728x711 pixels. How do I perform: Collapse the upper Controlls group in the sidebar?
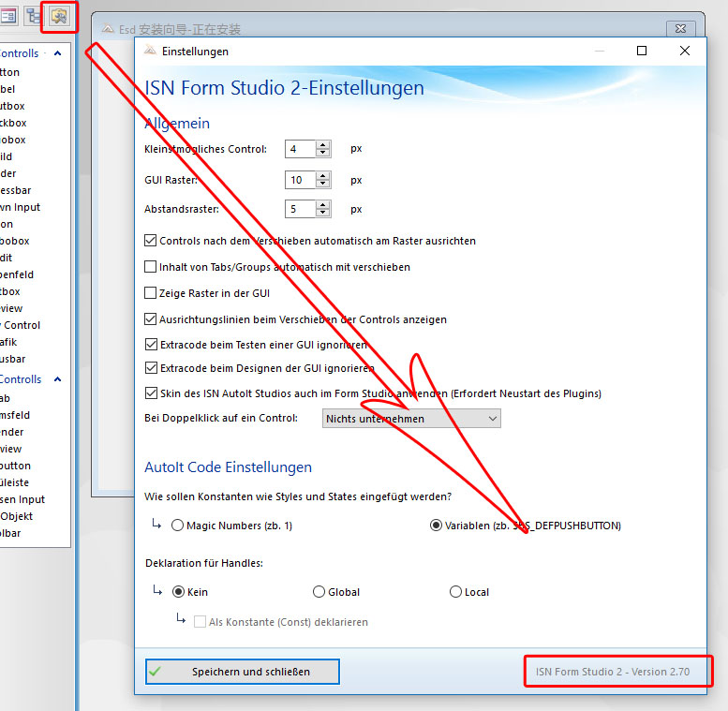tap(57, 53)
